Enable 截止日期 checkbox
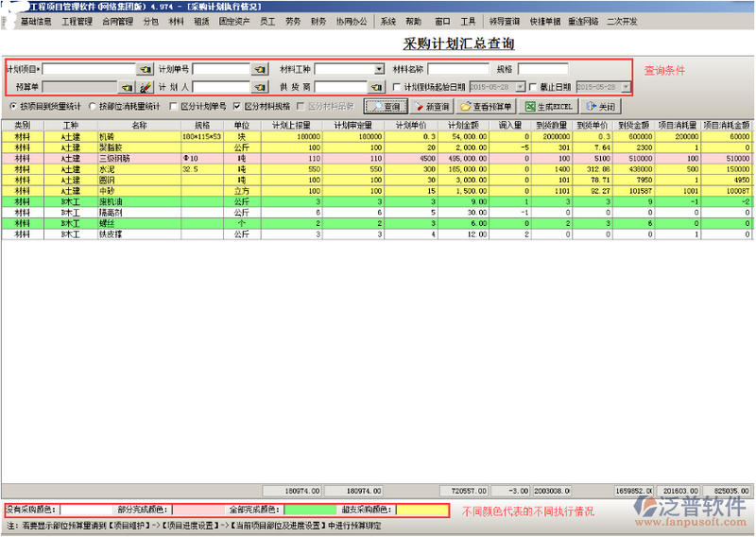756x537 pixels. pos(534,88)
